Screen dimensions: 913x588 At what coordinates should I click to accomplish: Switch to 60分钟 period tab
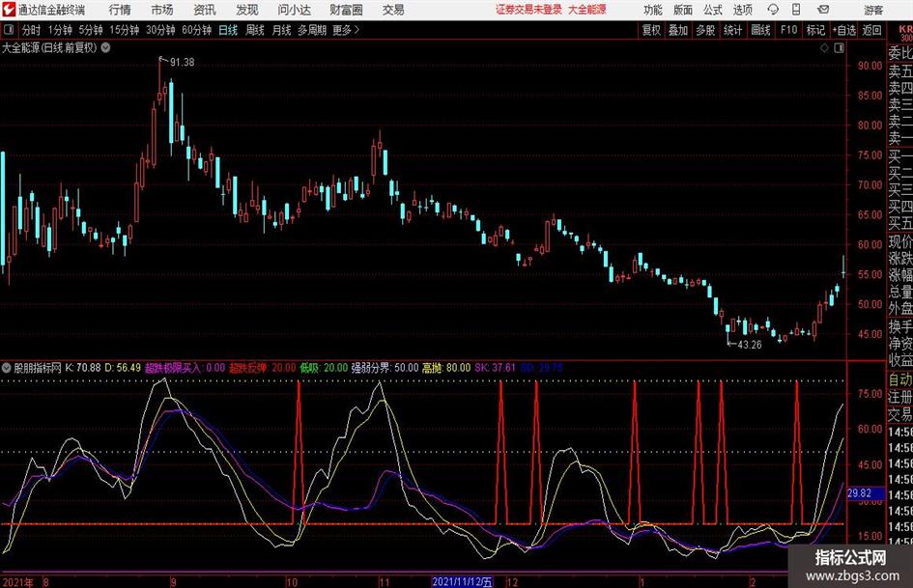point(197,30)
